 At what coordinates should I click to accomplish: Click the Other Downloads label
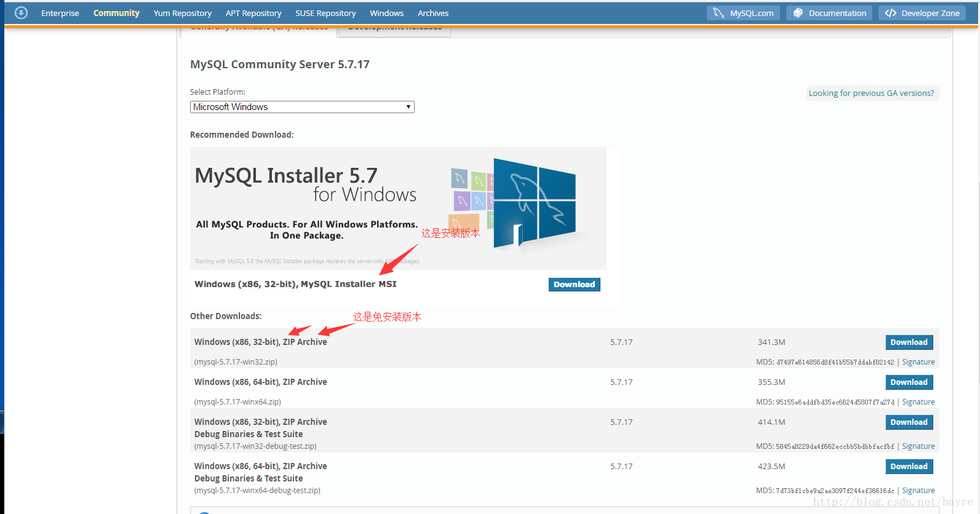(226, 316)
